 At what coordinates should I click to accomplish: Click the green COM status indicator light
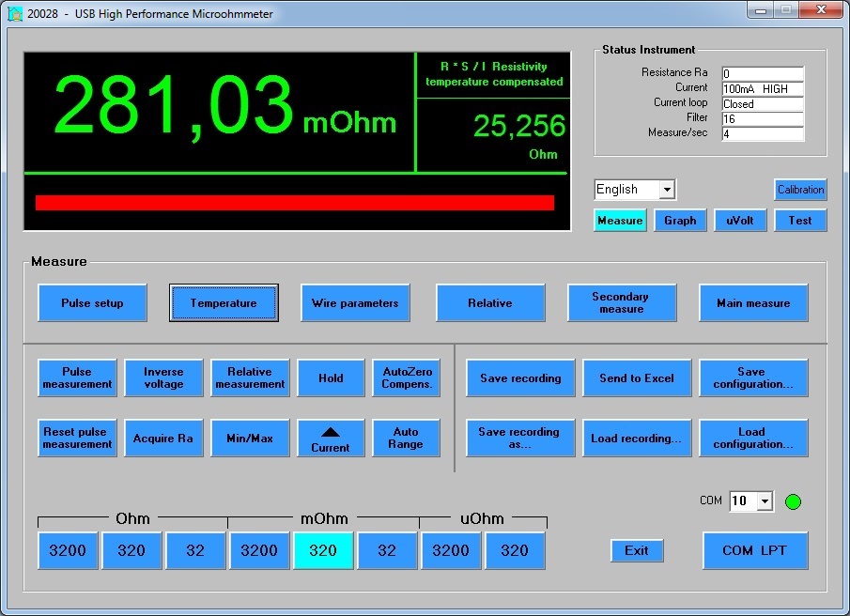tap(793, 501)
